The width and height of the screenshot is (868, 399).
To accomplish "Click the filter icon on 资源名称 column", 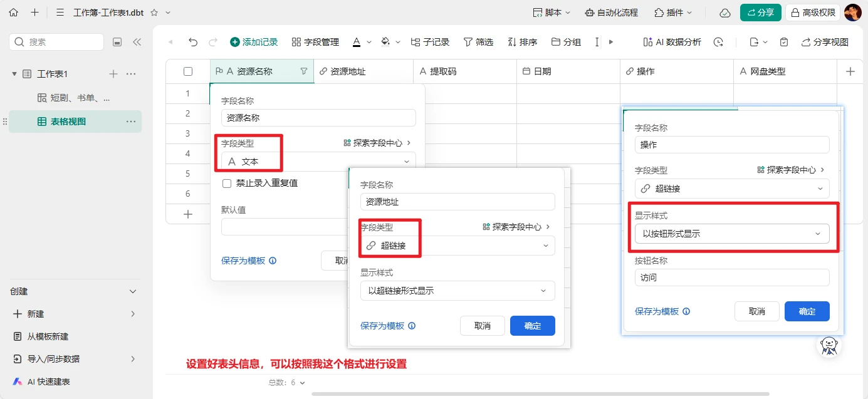I will (x=304, y=71).
